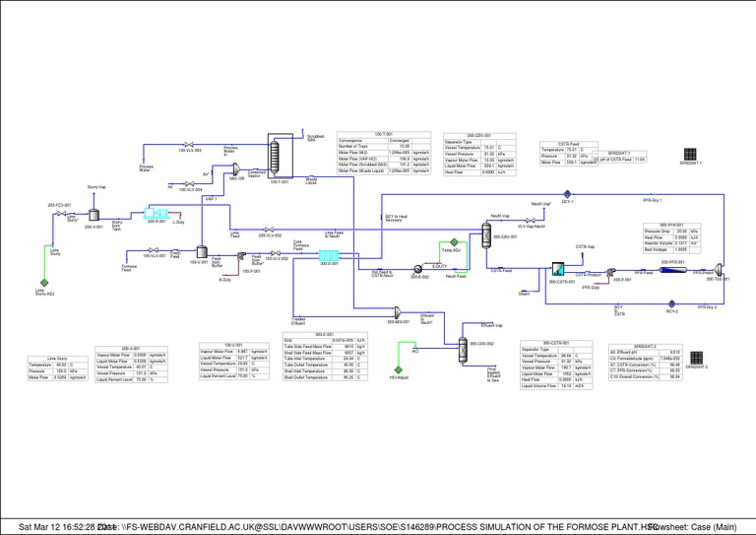Click the L-Duty energy stream label
This screenshot has height=535, width=756.
178,223
